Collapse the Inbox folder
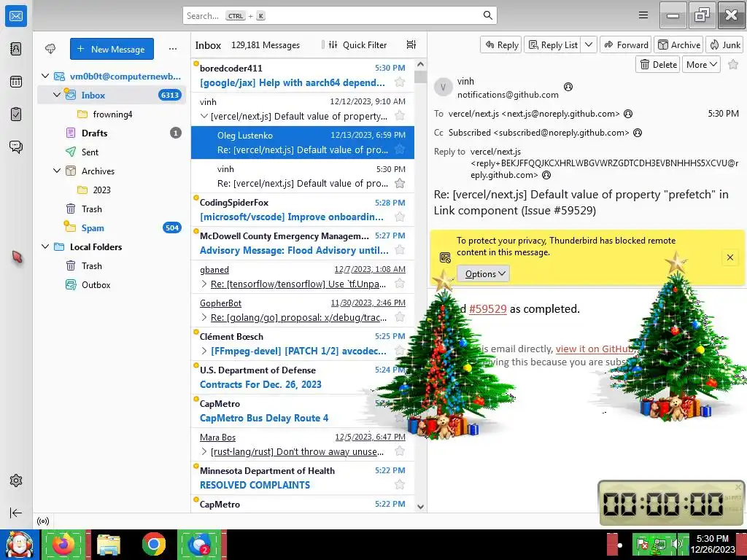This screenshot has width=747, height=560. (x=57, y=95)
